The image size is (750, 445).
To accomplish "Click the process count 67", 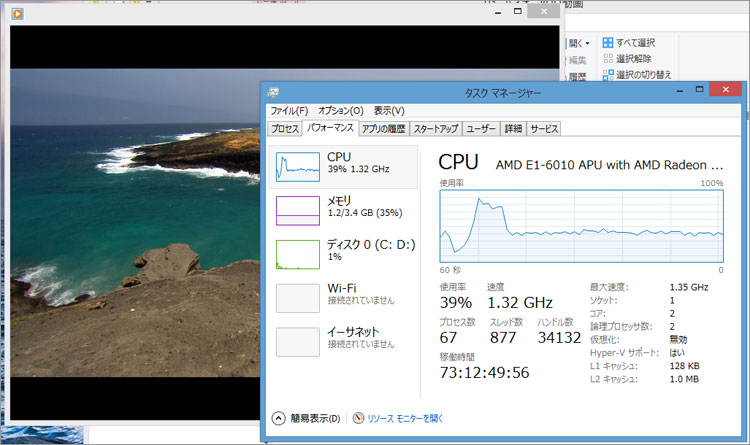I will pyautogui.click(x=448, y=338).
